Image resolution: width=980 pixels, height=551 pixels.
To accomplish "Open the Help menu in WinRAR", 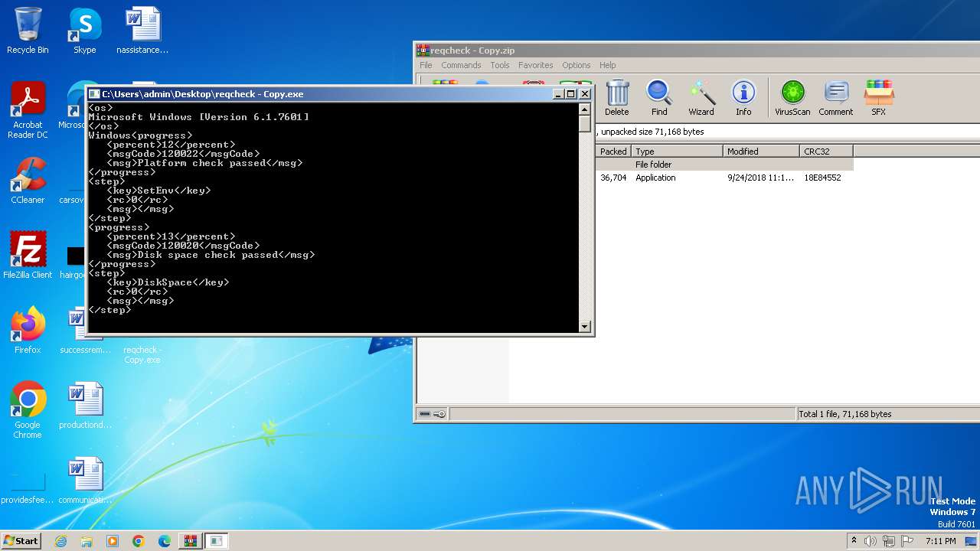I will pos(607,65).
